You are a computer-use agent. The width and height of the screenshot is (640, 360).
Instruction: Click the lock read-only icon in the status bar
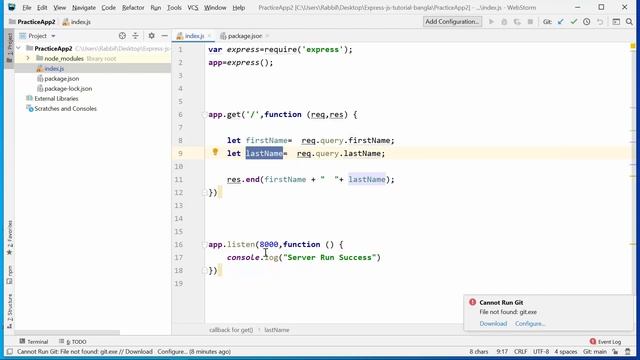615,351
